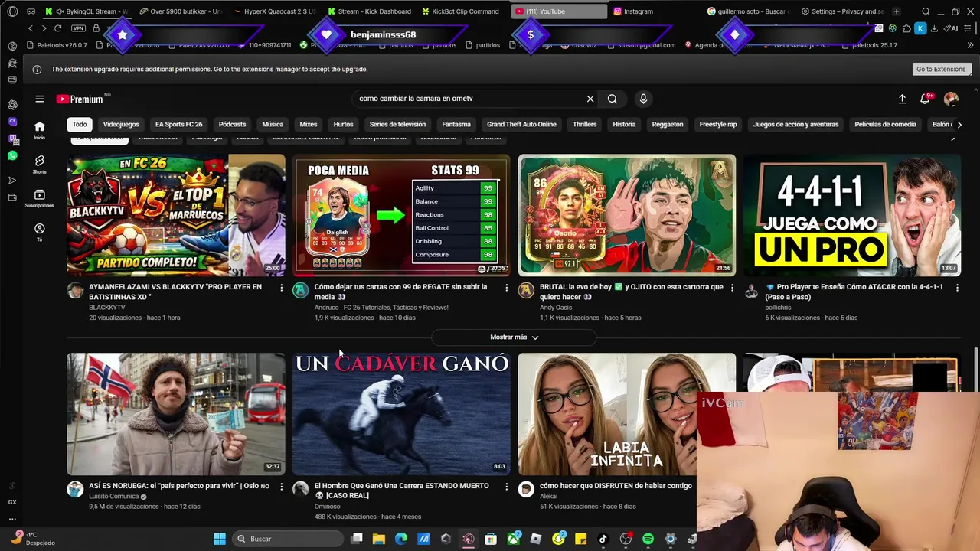Open ChatGPT icon in Opera sidebar
This screenshot has height=551, width=980.
click(12, 105)
